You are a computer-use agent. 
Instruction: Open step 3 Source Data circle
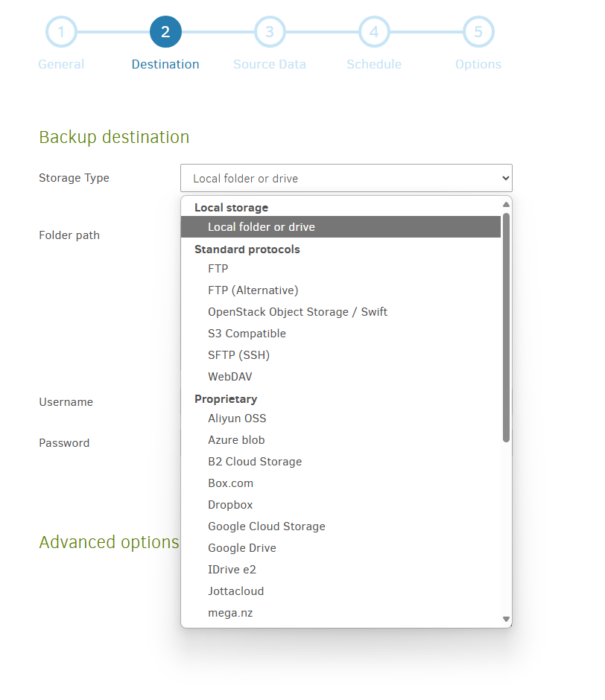pos(270,32)
